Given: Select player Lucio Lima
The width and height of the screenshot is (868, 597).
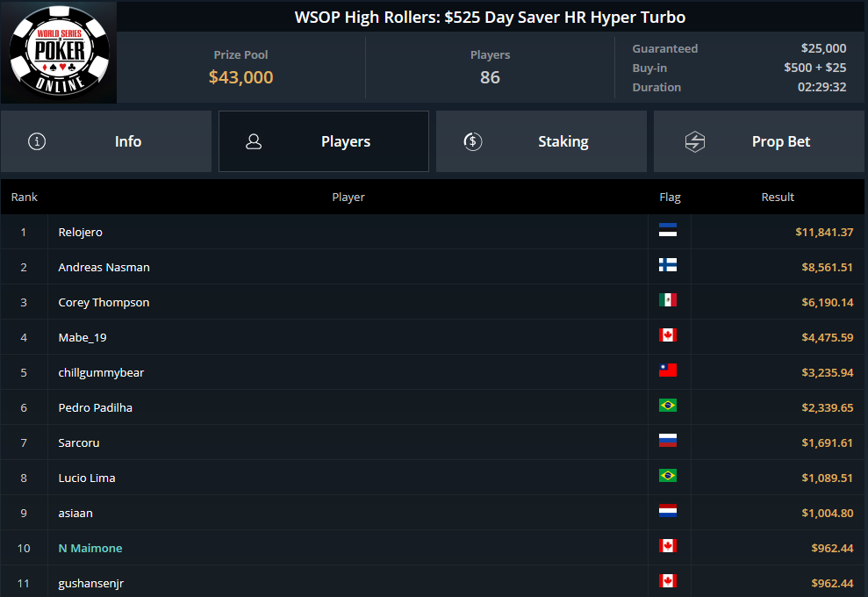Looking at the screenshot, I should click(87, 478).
